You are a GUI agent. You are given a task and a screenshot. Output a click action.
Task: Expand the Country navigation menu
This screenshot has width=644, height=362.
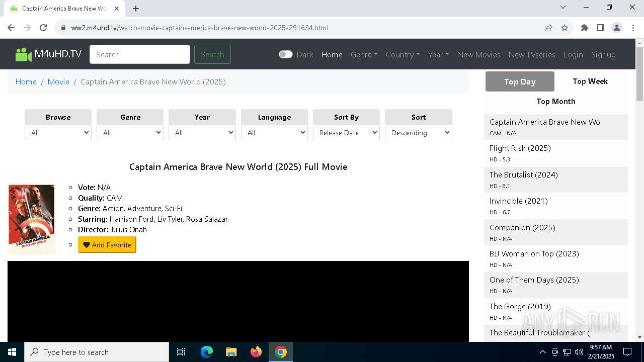(403, 54)
